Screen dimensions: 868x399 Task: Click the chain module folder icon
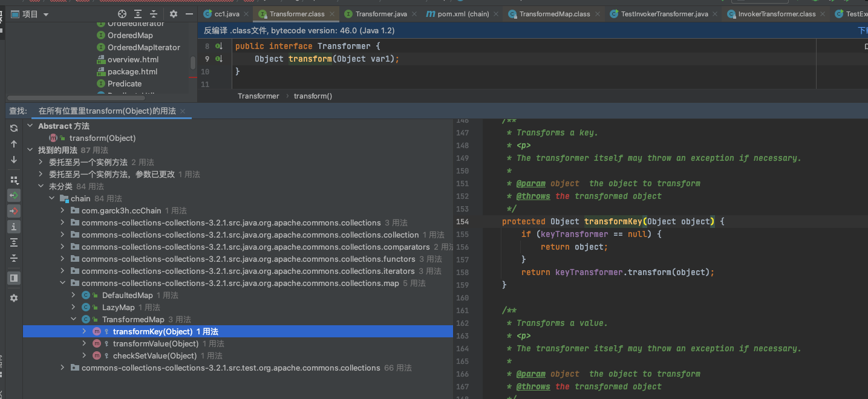(x=64, y=198)
